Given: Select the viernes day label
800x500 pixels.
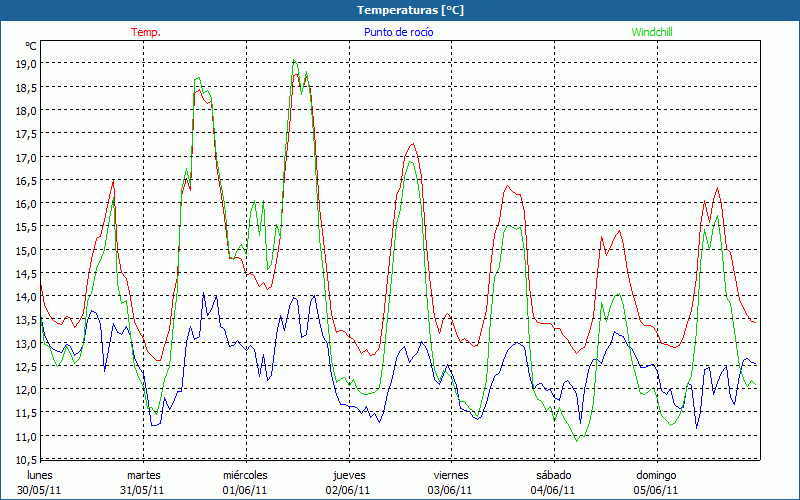Looking at the screenshot, I should [x=451, y=475].
